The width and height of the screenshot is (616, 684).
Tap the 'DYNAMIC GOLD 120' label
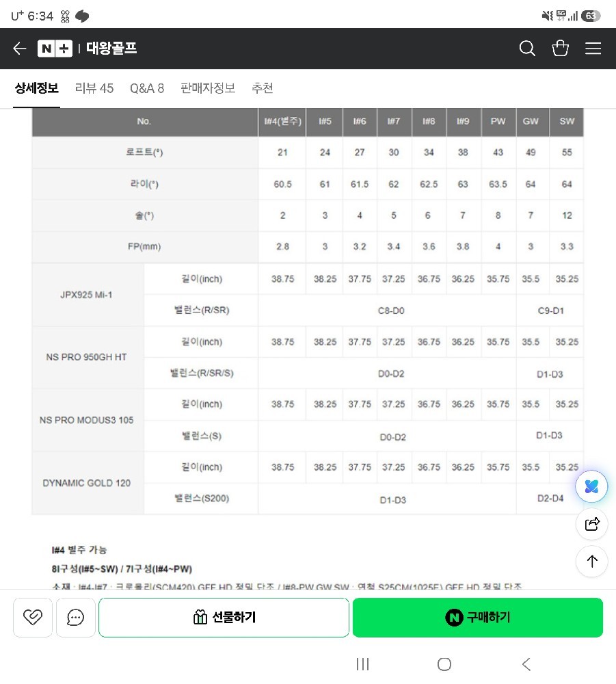(86, 483)
